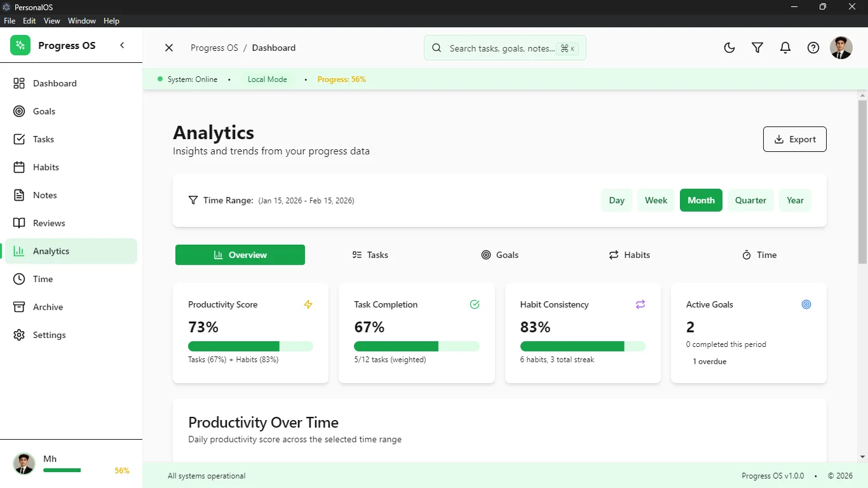Open Time in the sidebar
Screen dimensions: 868x488
71,279
